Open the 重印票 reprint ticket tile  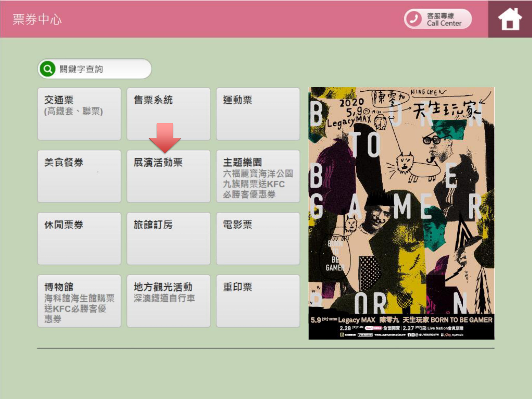click(258, 301)
